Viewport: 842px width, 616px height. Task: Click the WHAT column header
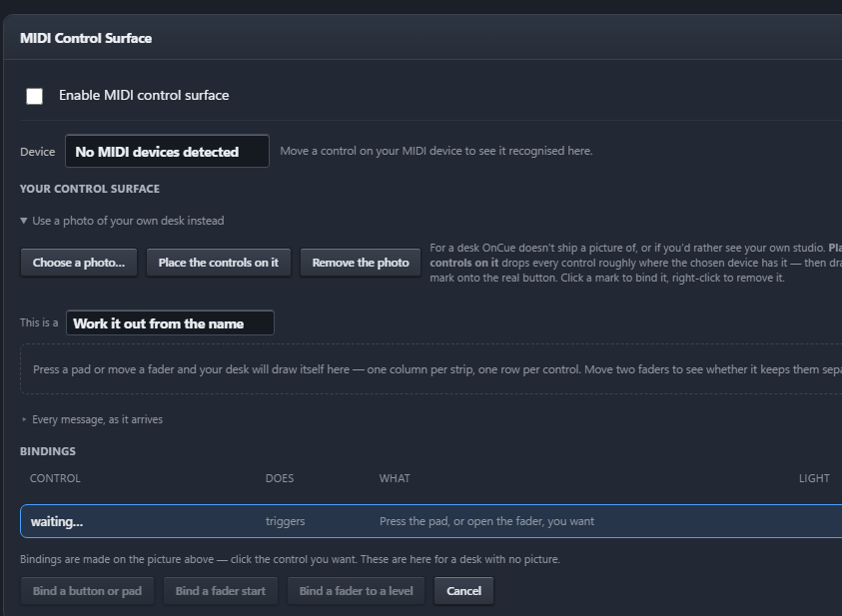[395, 478]
